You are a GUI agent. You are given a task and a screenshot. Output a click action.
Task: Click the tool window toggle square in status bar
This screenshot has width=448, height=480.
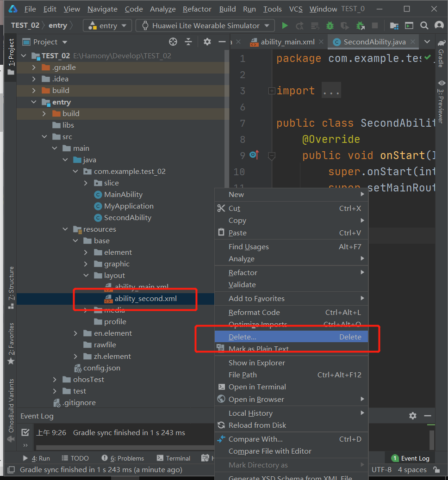[11, 469]
